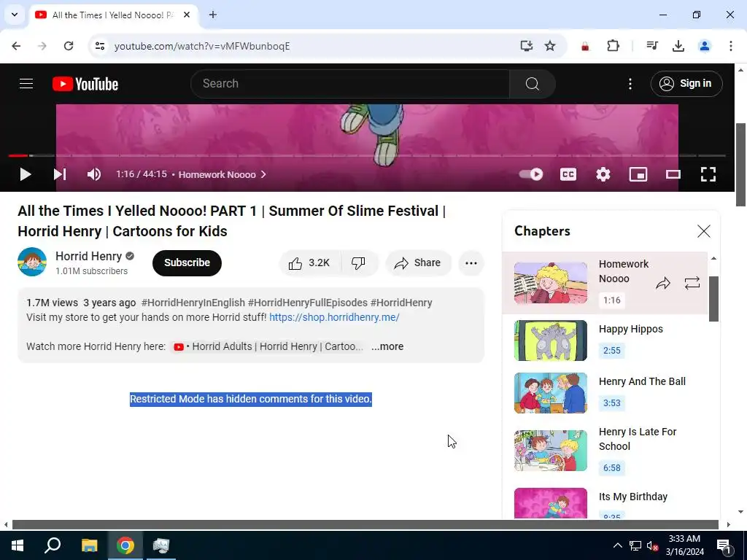Click the #HorridHenryInEnglish hashtag
This screenshot has height=560, width=747.
[x=193, y=303]
